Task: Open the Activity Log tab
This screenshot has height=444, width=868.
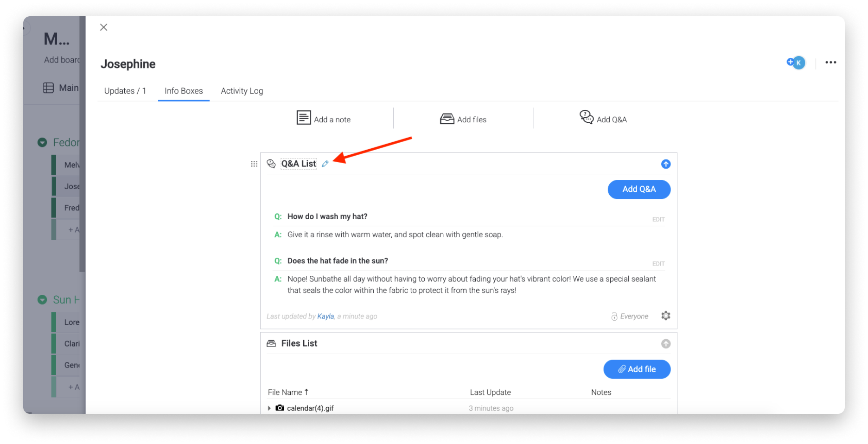Action: coord(242,91)
